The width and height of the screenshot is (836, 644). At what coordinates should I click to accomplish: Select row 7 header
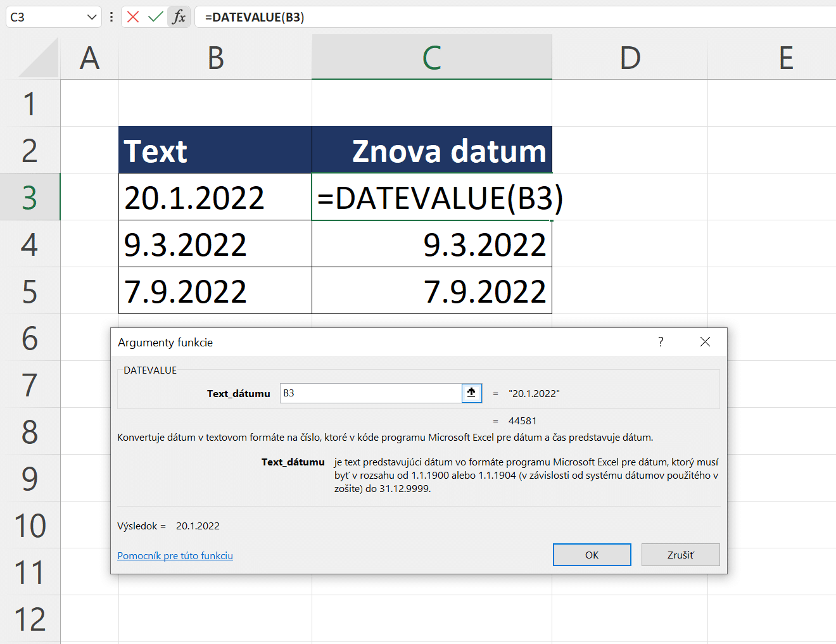pos(30,384)
